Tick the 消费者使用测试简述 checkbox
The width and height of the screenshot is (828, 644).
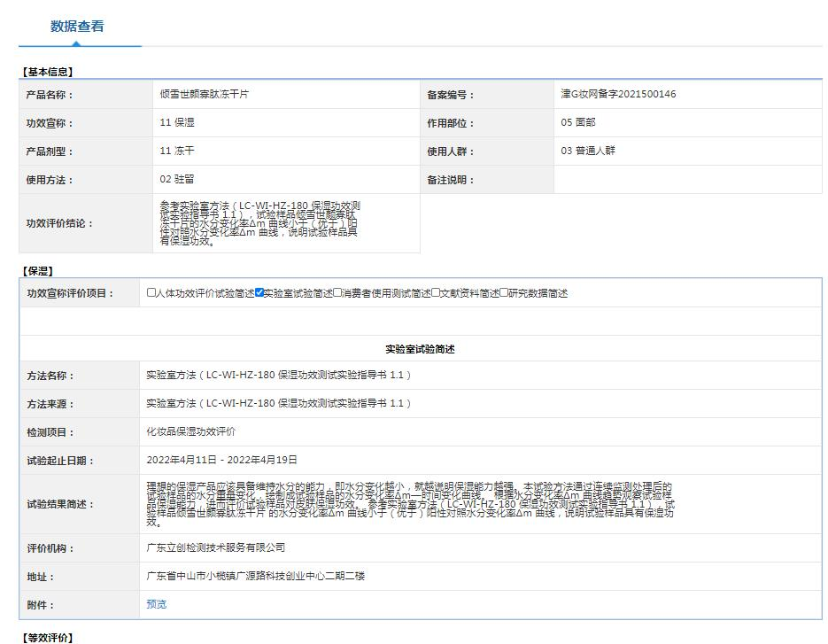[337, 293]
